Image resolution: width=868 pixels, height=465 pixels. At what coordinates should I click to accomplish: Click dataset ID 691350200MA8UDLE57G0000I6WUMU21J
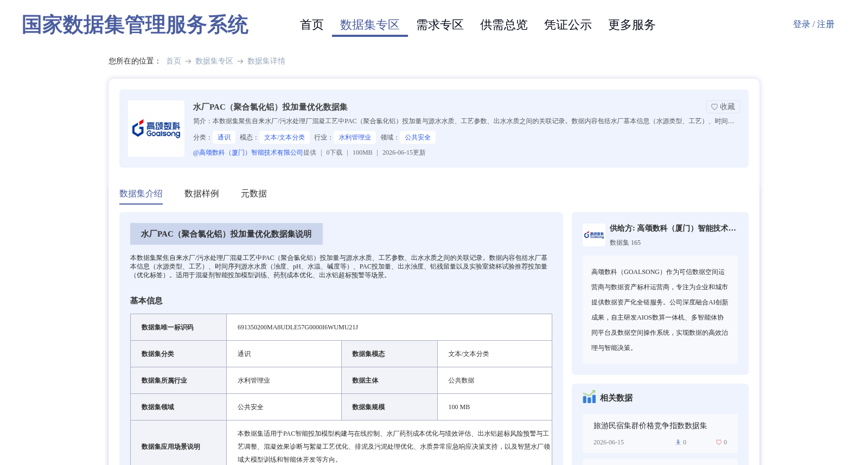point(298,327)
